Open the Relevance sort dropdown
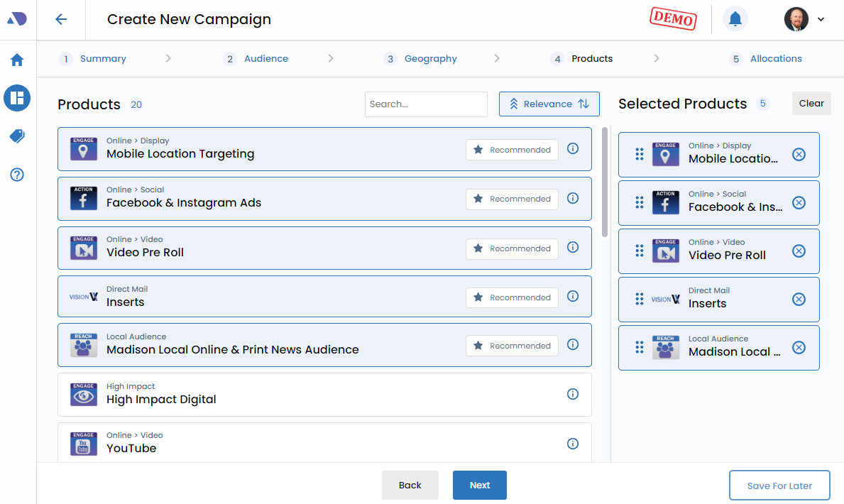This screenshot has height=504, width=844. pyautogui.click(x=549, y=104)
